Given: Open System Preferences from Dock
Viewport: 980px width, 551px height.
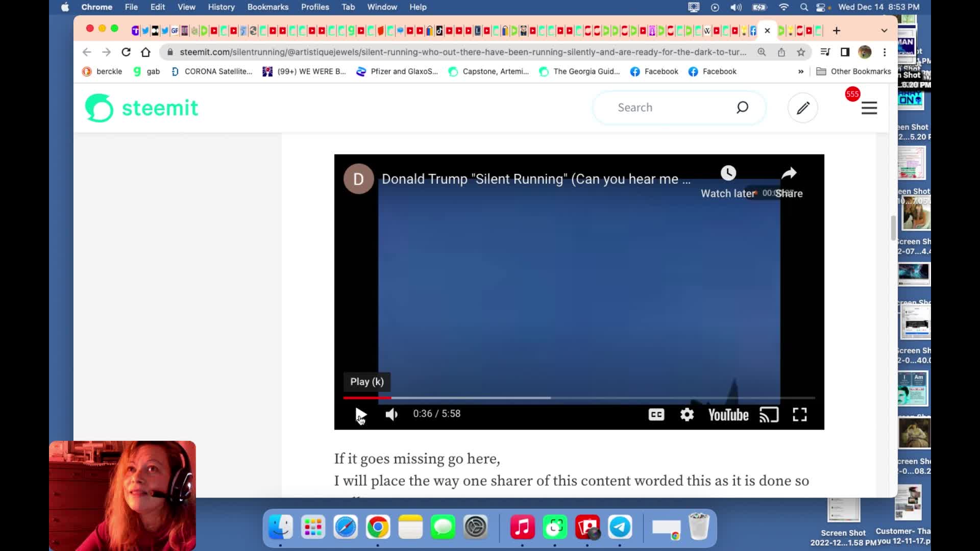Looking at the screenshot, I should (476, 527).
